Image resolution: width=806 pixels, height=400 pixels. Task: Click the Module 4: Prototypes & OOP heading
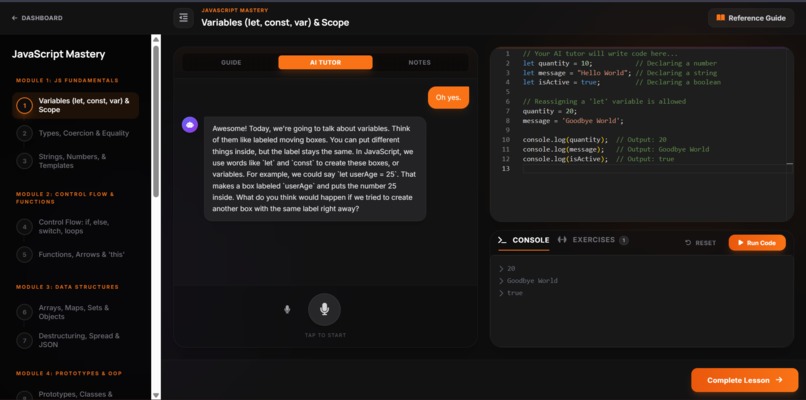point(69,373)
